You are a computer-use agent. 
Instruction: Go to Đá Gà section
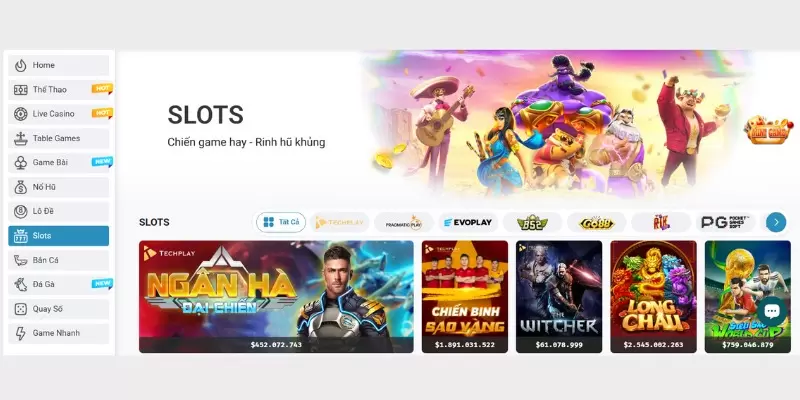coord(59,284)
